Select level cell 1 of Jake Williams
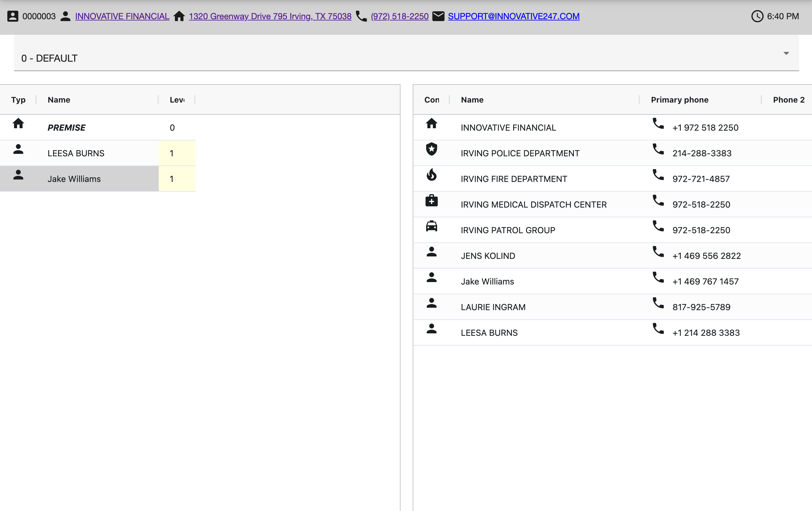Viewport: 812px width, 511px height. 177,179
